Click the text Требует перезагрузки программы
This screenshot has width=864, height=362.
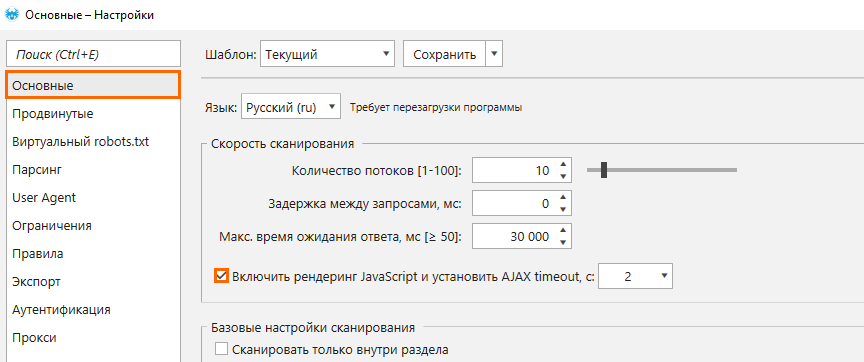point(436,107)
